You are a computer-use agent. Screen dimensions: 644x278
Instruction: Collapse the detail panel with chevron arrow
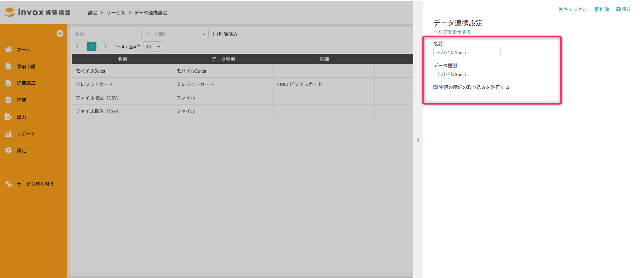(418, 140)
